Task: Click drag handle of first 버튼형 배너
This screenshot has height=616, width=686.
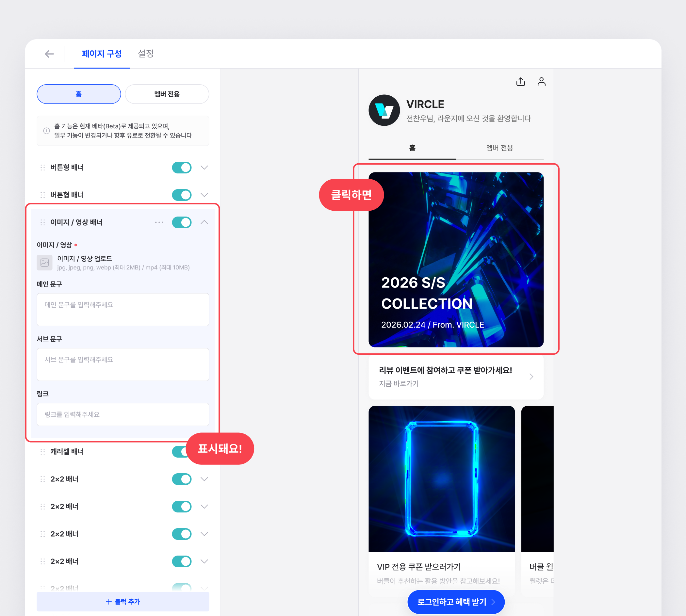Action: coord(43,168)
